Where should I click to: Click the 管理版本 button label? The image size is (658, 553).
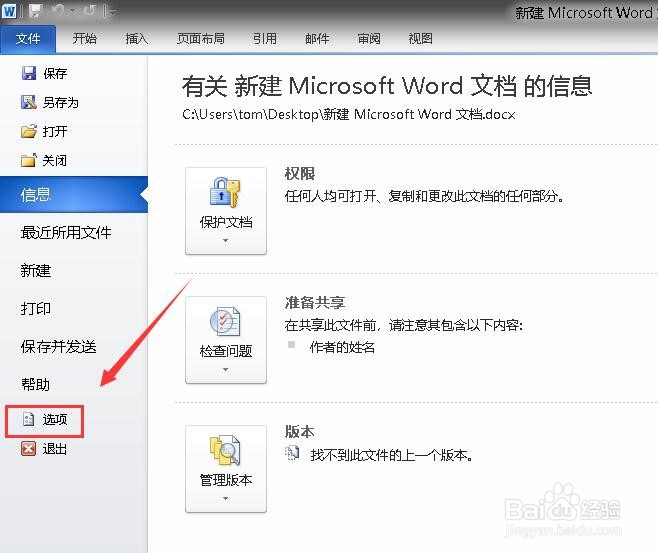226,480
